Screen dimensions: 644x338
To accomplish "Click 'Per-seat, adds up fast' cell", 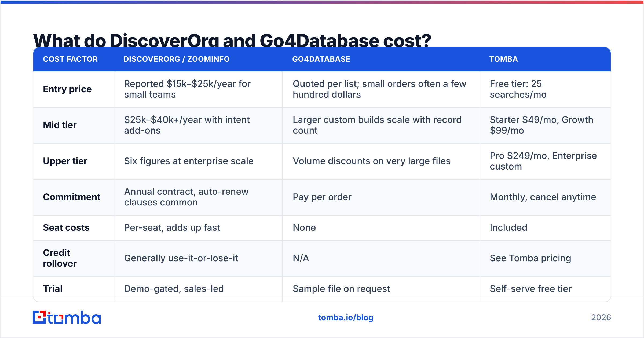I will 172,227.
